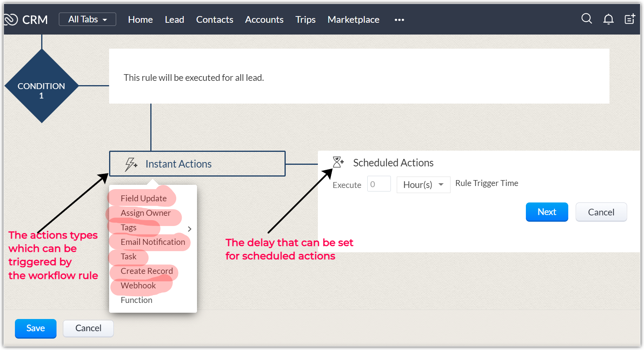644x350 pixels.
Task: Cancel the scheduled action setup
Action: (601, 212)
